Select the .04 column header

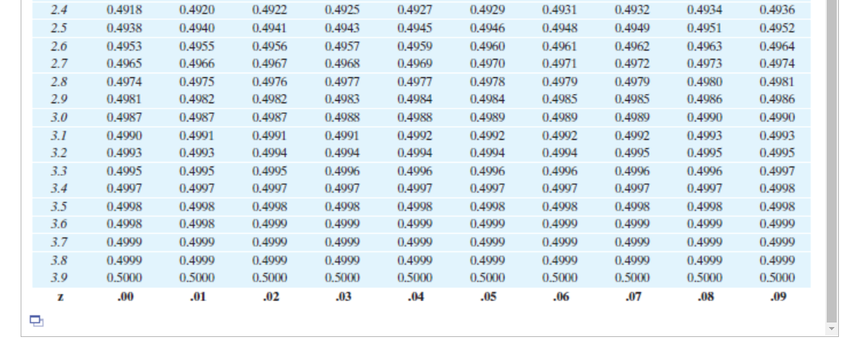click(x=416, y=297)
